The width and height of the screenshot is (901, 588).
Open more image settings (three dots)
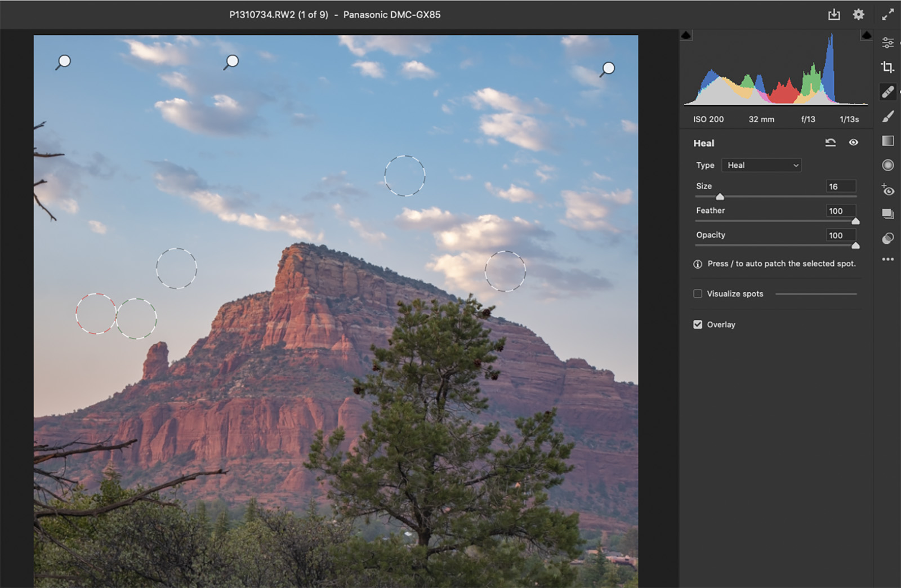tap(887, 260)
